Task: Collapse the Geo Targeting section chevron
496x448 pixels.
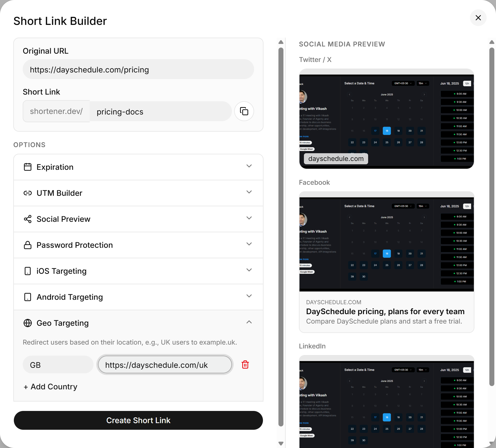Action: click(249, 322)
